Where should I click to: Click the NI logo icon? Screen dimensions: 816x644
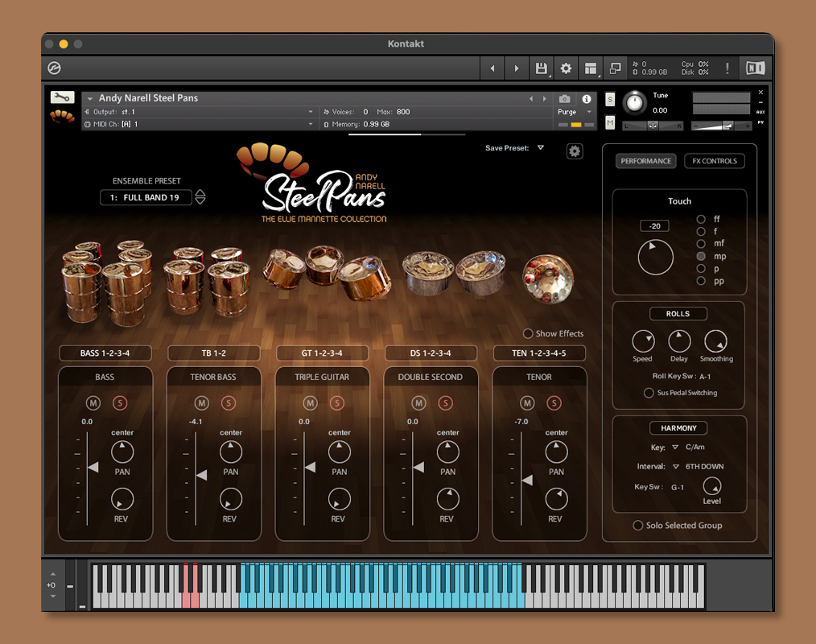[x=755, y=68]
